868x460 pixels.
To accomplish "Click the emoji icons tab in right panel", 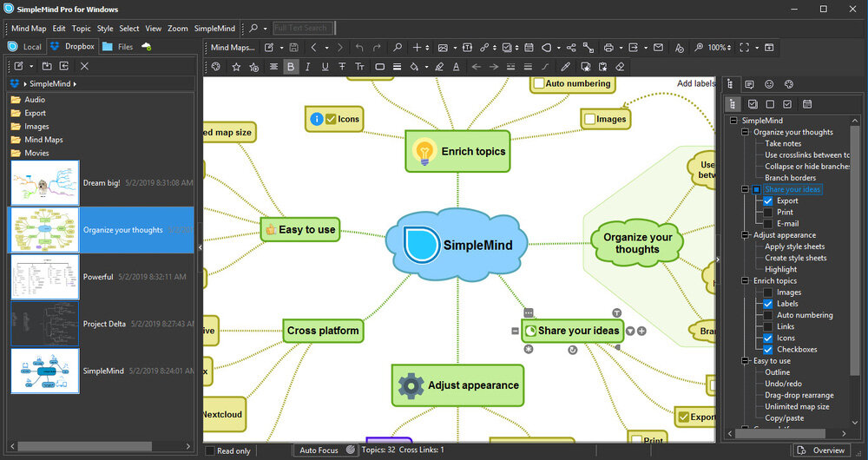I will [x=769, y=84].
